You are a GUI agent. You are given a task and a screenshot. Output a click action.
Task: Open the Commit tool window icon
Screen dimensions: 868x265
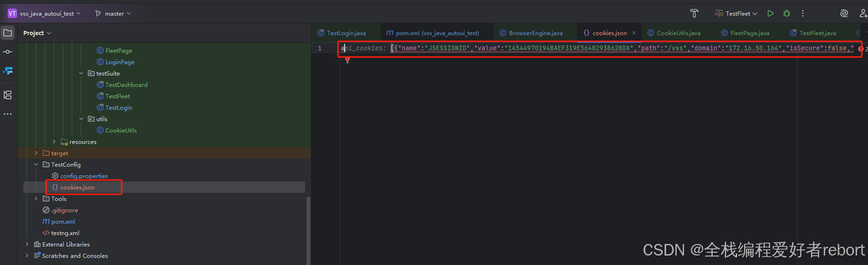click(7, 52)
